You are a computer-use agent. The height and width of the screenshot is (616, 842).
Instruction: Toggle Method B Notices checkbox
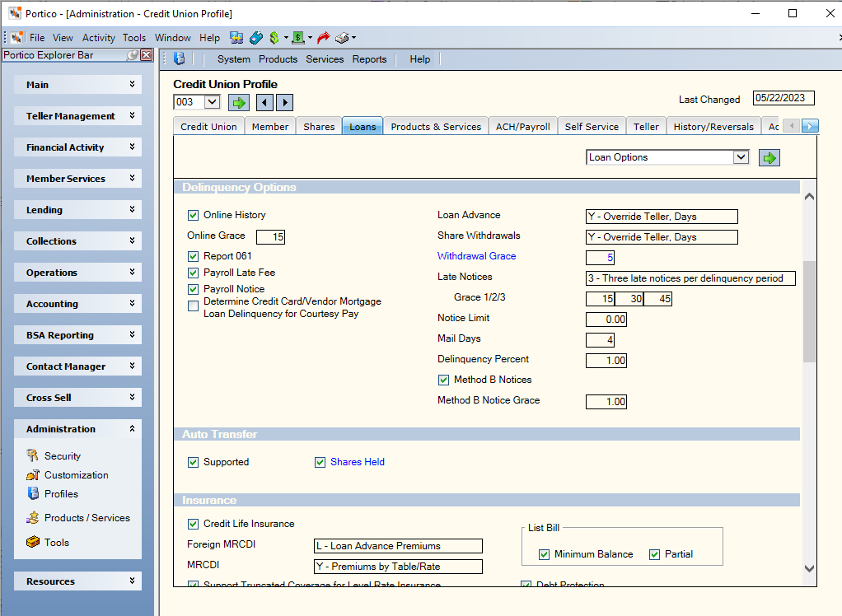tap(443, 380)
